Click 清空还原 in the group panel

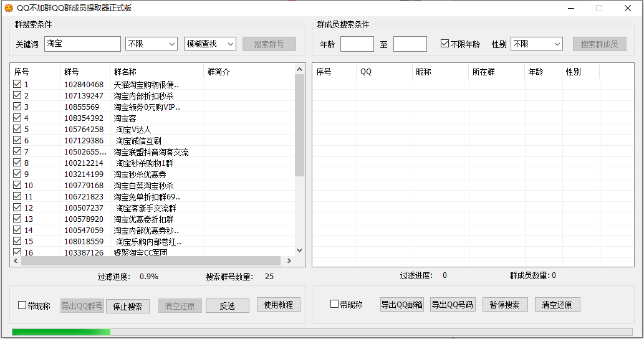tap(180, 306)
